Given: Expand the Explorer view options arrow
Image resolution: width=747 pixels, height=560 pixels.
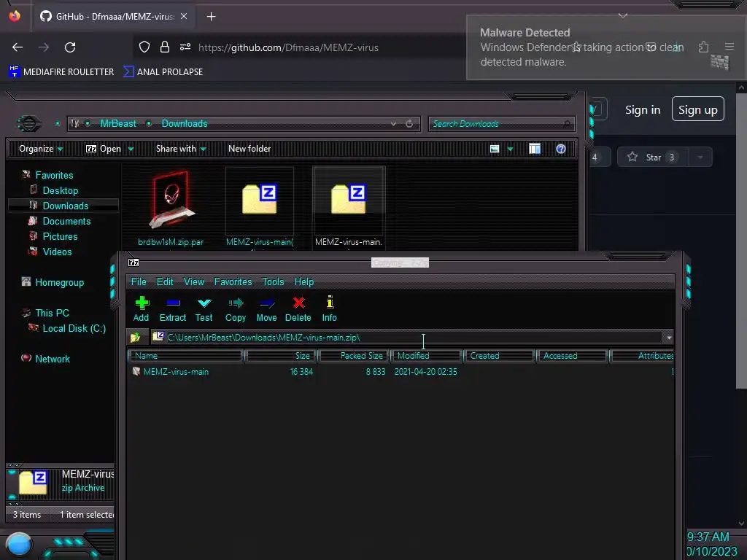Looking at the screenshot, I should tap(510, 149).
